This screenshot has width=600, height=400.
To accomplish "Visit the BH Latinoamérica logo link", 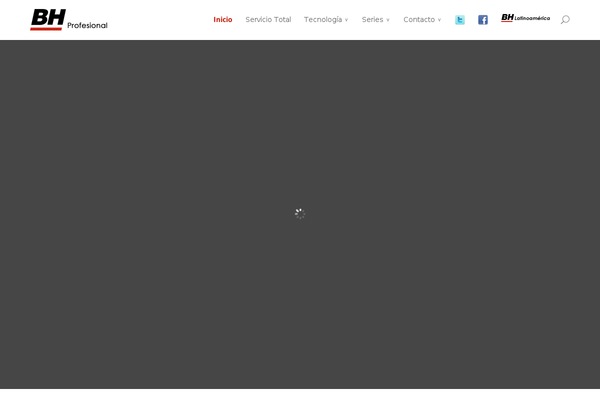I will point(525,18).
